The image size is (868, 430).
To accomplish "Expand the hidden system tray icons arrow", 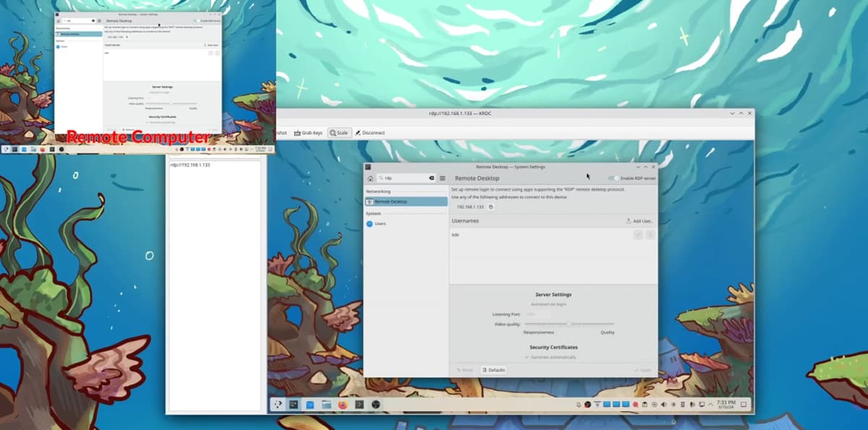I will click(x=710, y=404).
